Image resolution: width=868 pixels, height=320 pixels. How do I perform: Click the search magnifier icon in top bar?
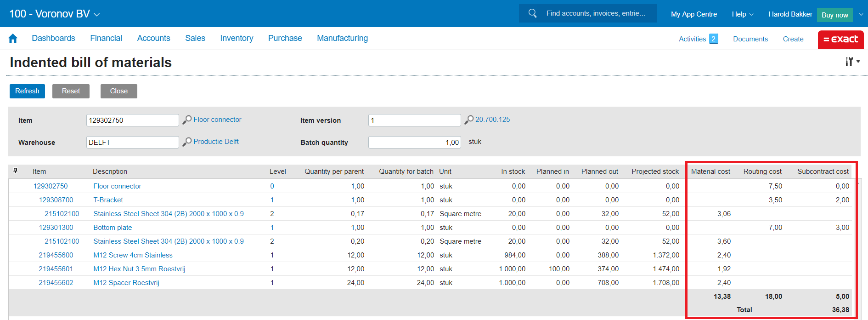532,13
